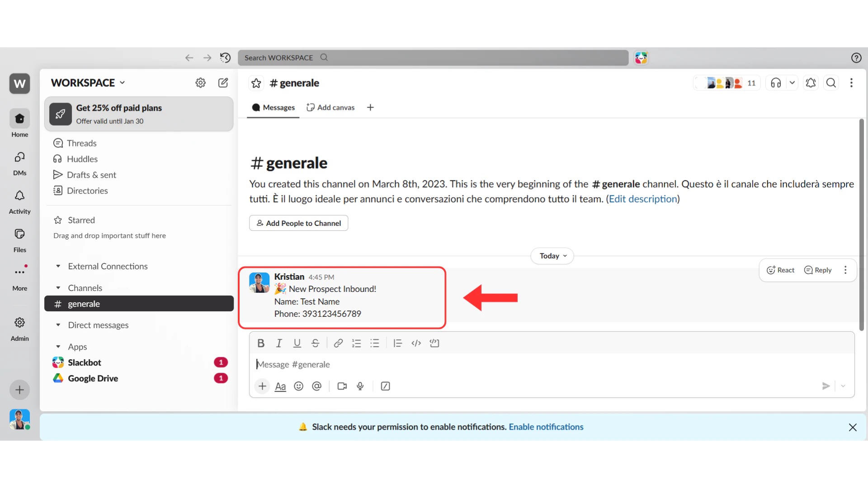Star the generale channel
Image resolution: width=868 pixels, height=488 pixels.
[256, 83]
